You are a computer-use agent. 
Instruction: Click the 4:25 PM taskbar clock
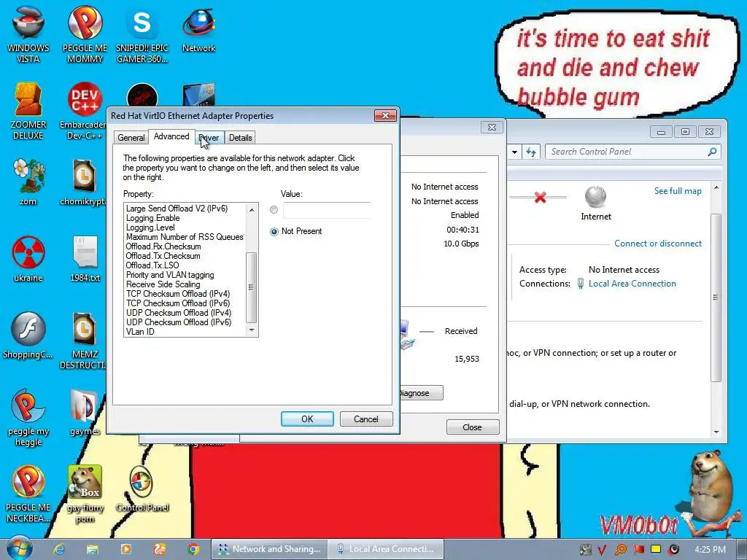[x=710, y=550]
